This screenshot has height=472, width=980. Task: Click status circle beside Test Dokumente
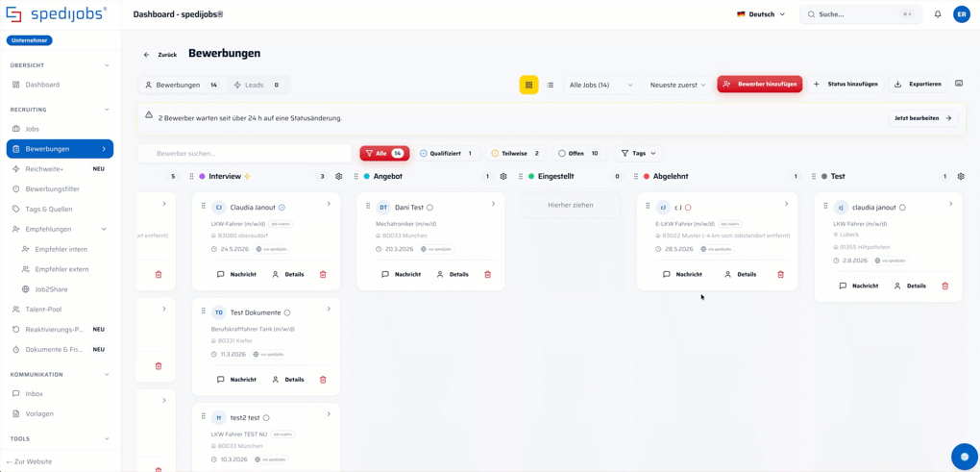click(x=287, y=312)
